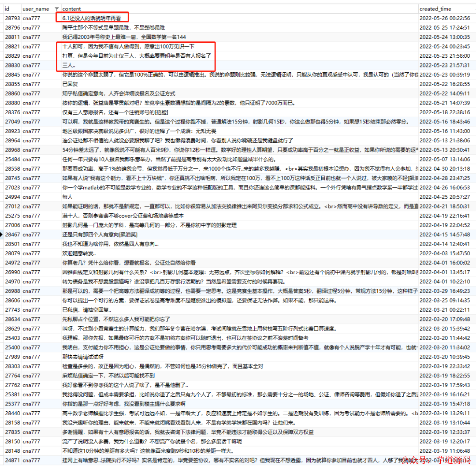
Task: Select content cell '已私信，请抽空回复..'
Action: [x=87, y=310]
